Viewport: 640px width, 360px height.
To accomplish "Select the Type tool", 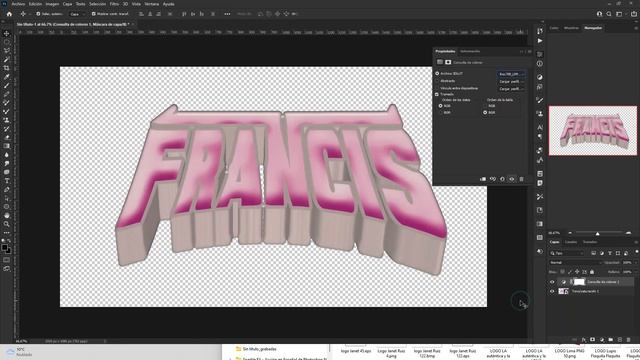I will pyautogui.click(x=7, y=181).
